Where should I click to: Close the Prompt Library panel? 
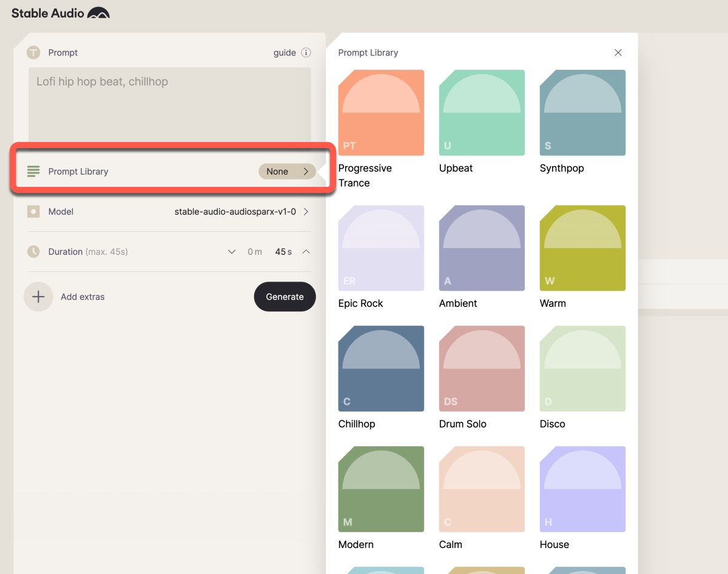click(x=618, y=53)
